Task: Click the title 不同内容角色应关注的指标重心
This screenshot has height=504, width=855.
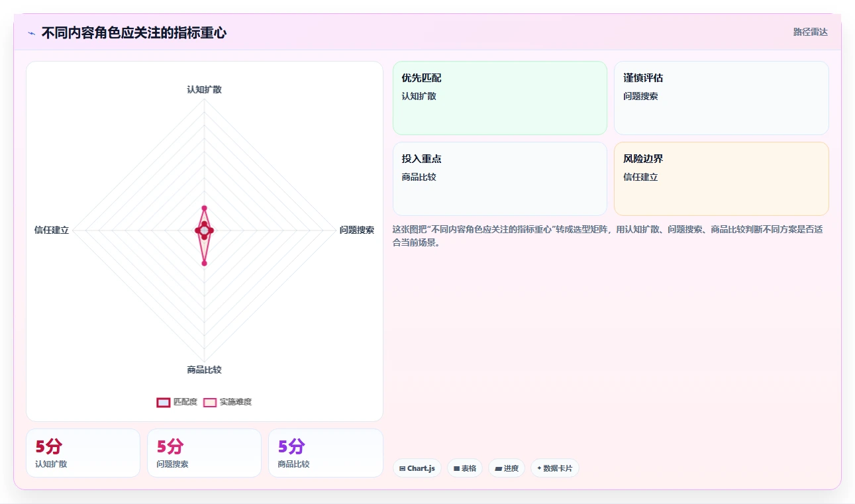Action: (x=134, y=32)
